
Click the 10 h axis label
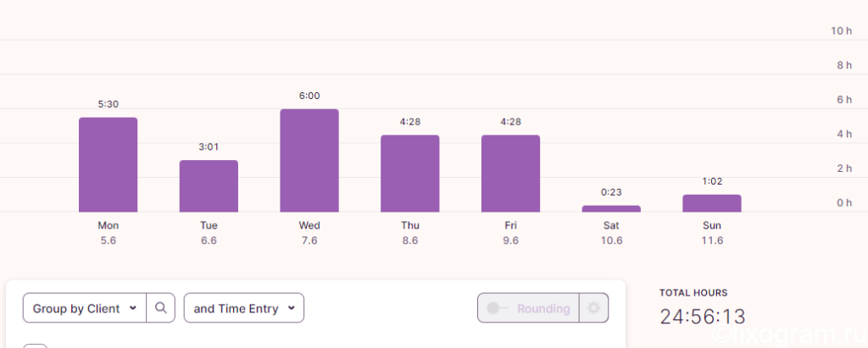pos(842,31)
